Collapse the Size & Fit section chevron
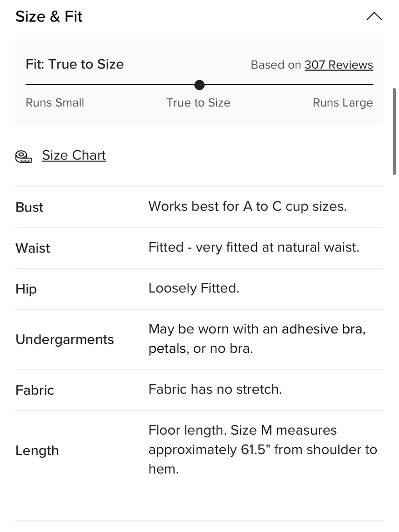399x532 pixels. point(374,16)
